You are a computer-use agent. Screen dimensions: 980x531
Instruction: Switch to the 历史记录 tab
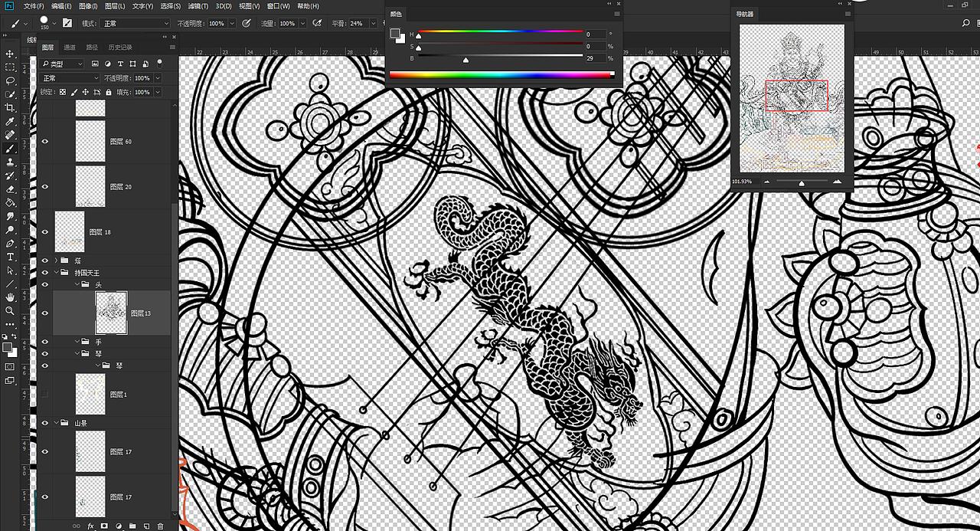[119, 48]
